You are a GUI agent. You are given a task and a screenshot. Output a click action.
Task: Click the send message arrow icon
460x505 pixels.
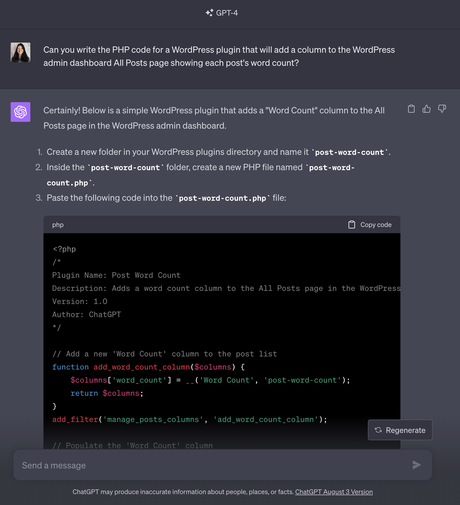(x=416, y=465)
